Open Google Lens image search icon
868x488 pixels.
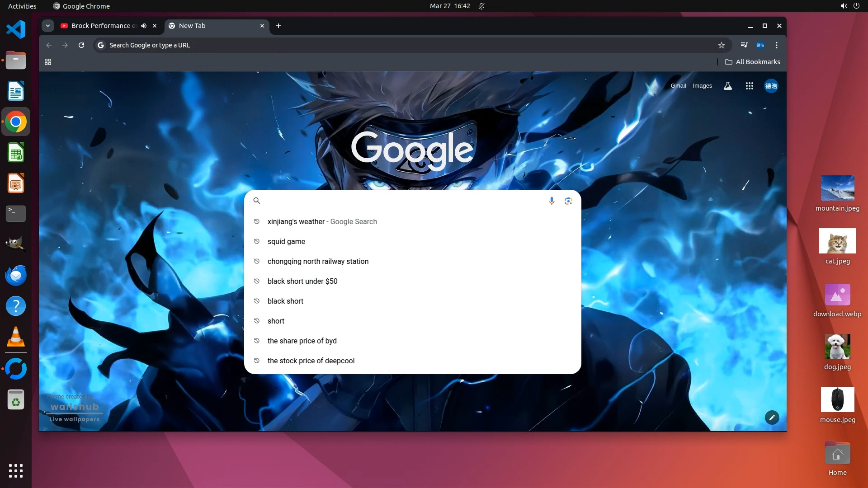point(568,201)
